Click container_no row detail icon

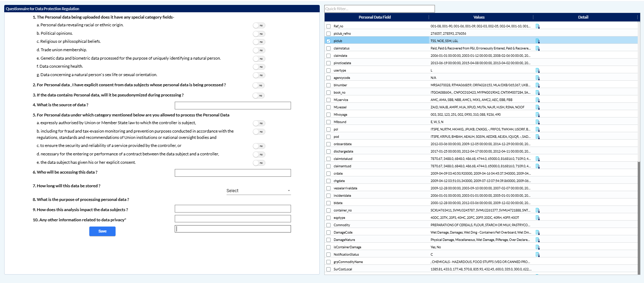click(538, 210)
